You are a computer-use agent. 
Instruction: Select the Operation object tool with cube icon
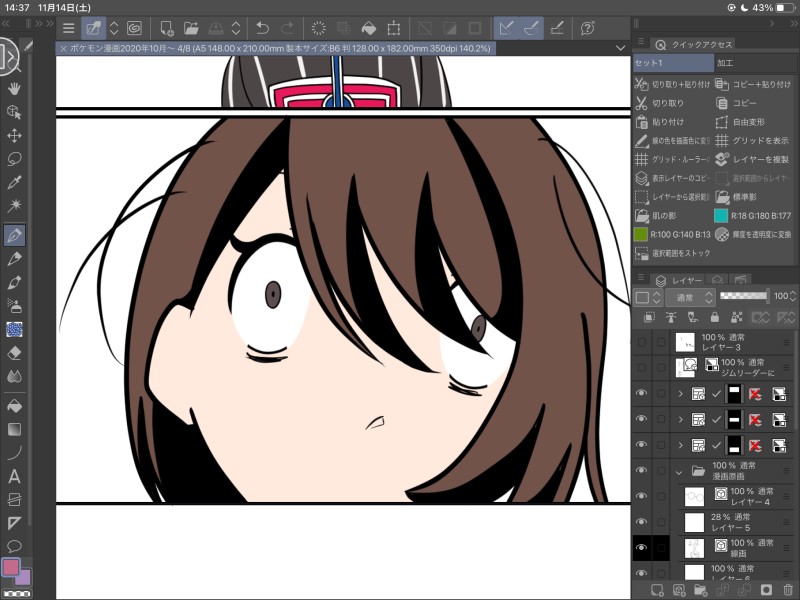click(14, 112)
